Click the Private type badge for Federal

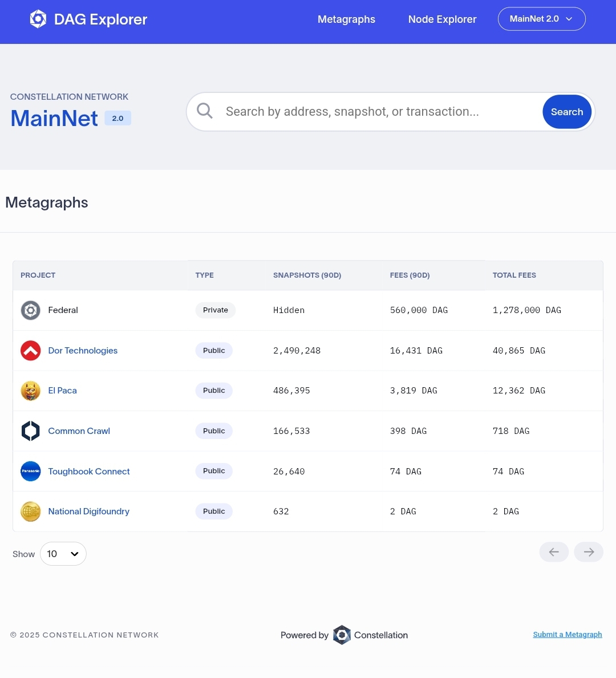[216, 310]
